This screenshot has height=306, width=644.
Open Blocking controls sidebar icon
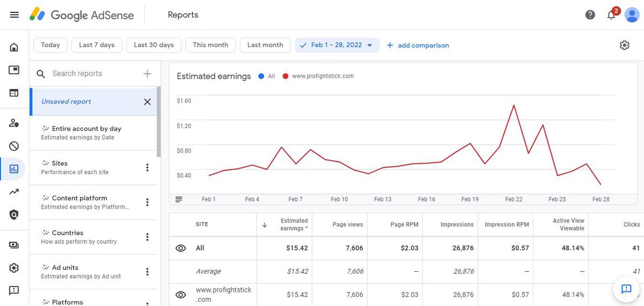pyautogui.click(x=14, y=146)
